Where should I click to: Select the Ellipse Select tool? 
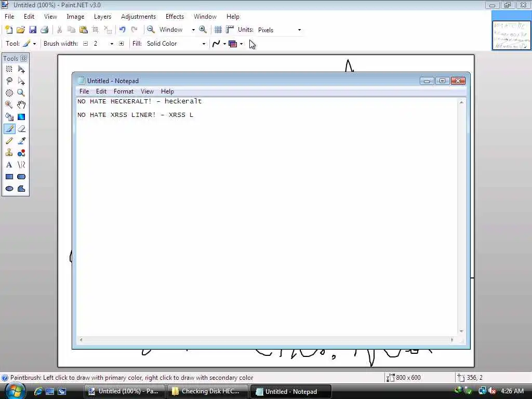[9, 93]
